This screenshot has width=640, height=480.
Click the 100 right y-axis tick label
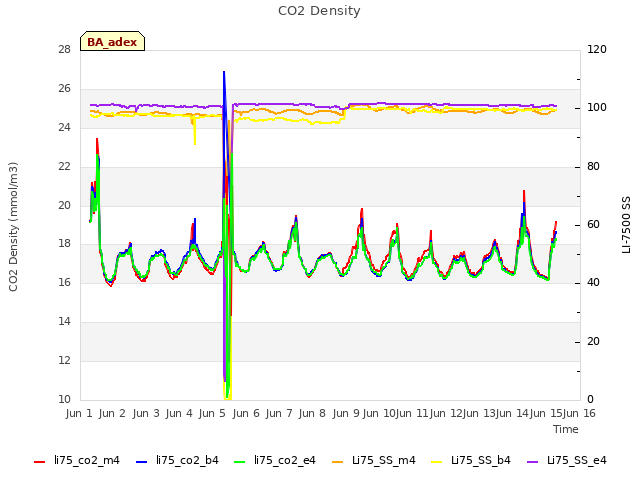597,108
